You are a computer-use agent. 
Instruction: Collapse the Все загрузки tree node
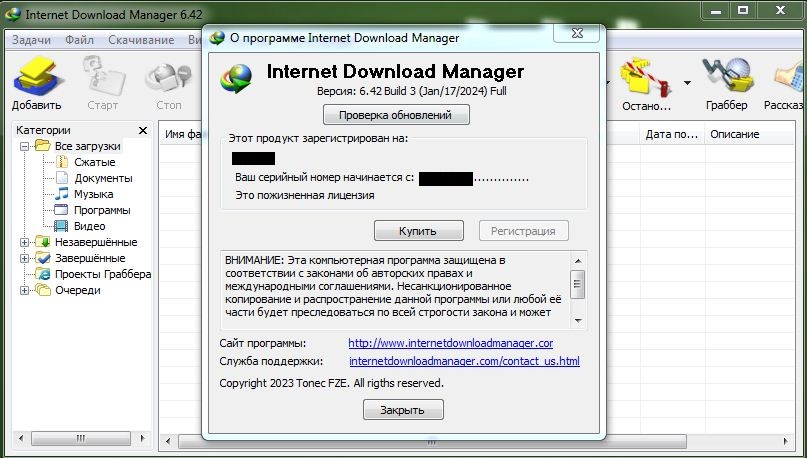coord(24,147)
